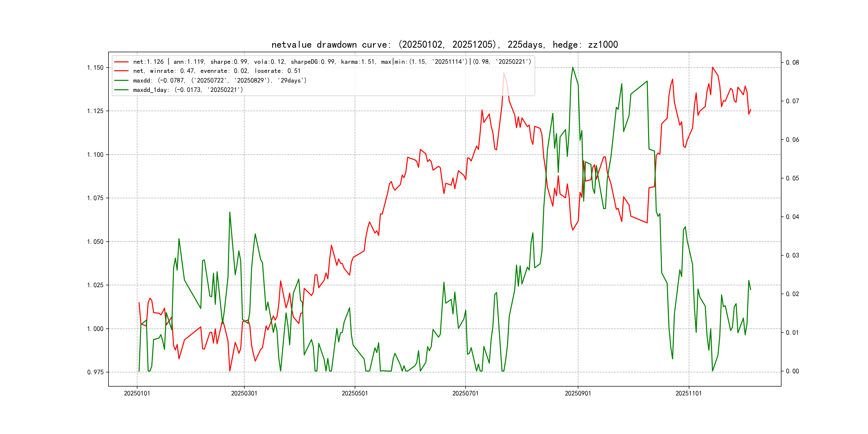
Task: Click the x-axis label 20250301
Action: point(244,393)
